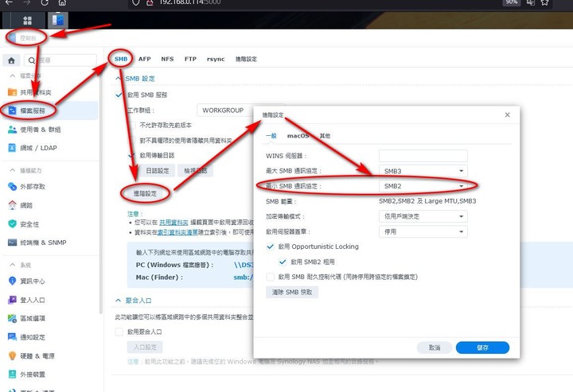Select 其他 tab in dialog

pos(325,136)
